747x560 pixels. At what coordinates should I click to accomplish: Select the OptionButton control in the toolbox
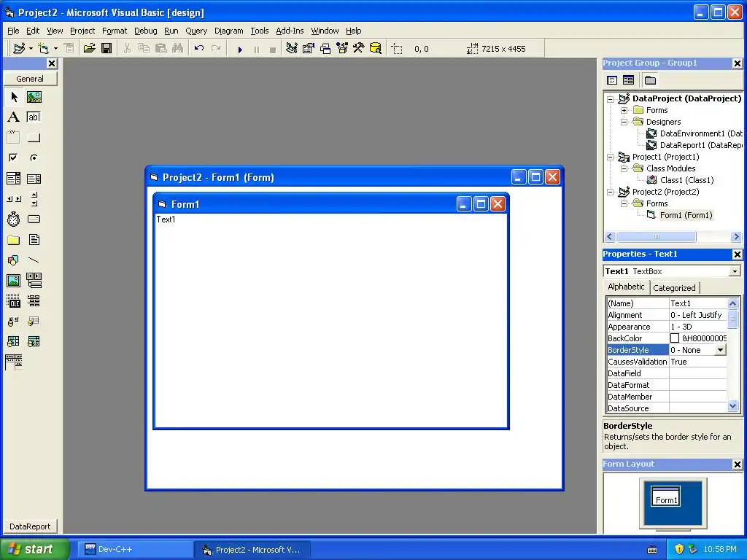34,157
